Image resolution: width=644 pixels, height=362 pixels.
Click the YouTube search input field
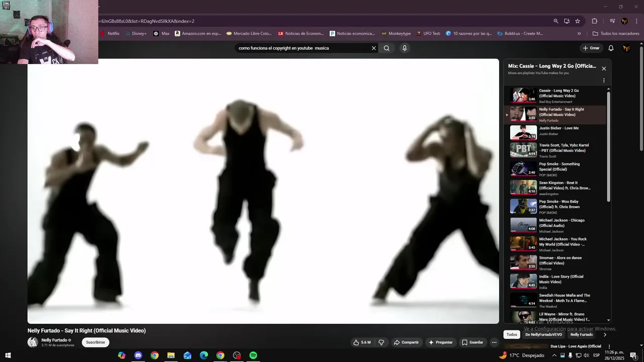pos(303,48)
